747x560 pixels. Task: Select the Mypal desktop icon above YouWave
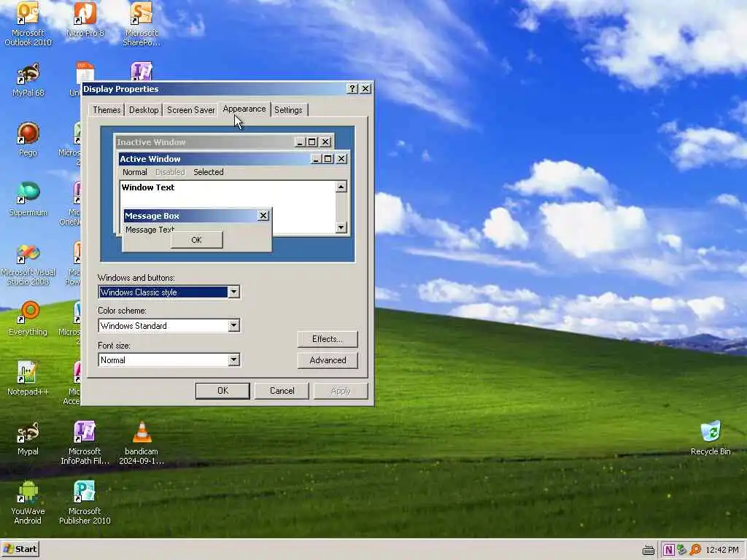(28, 438)
